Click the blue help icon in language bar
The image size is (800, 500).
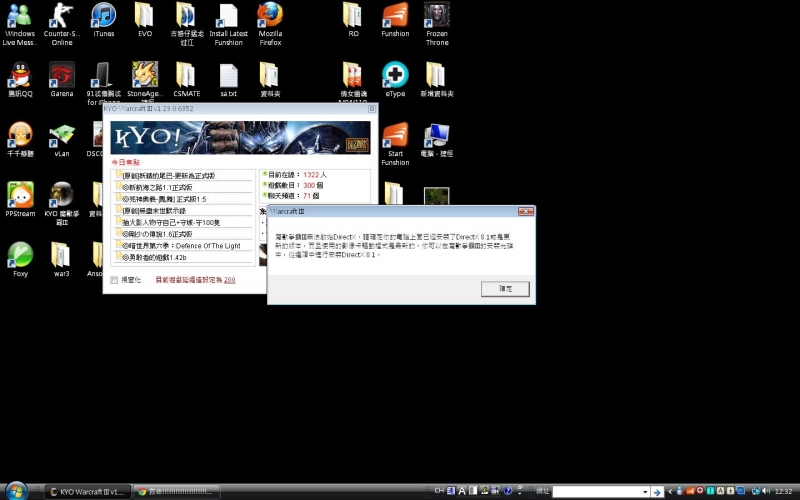point(508,491)
